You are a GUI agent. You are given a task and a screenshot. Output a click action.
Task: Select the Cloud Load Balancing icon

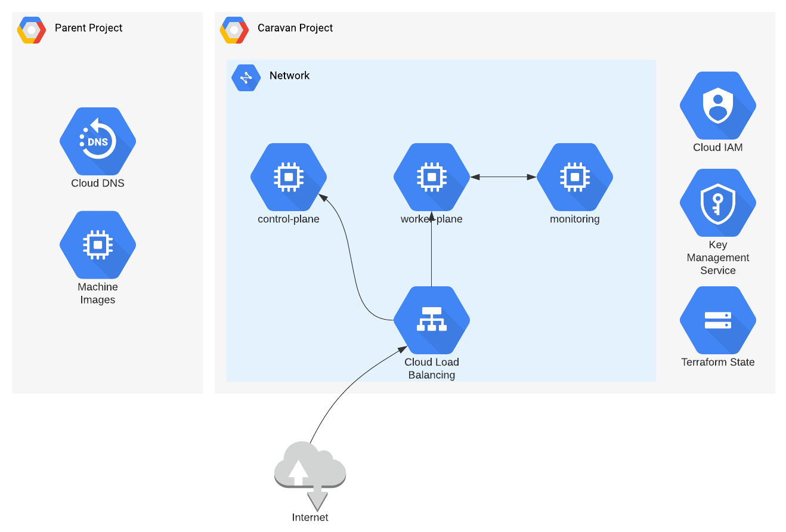click(432, 320)
